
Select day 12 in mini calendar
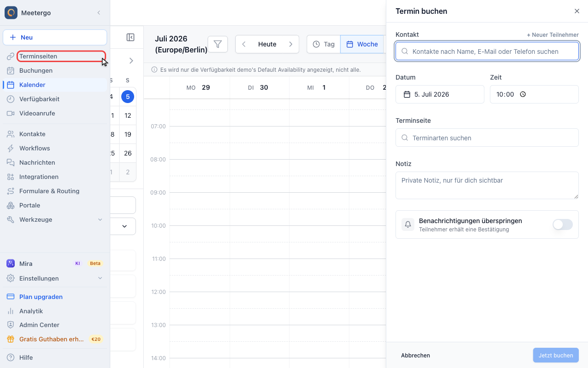128,115
